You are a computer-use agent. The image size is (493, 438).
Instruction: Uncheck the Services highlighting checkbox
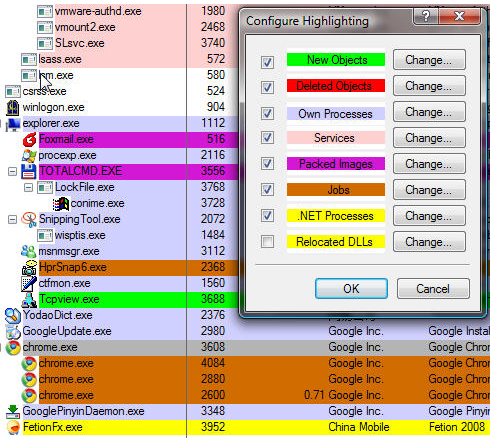click(x=267, y=138)
